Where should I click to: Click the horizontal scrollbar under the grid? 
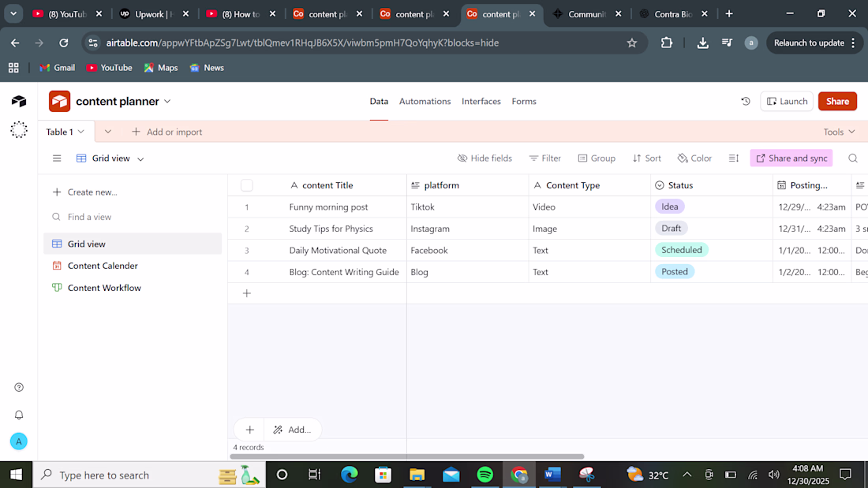coord(407,456)
